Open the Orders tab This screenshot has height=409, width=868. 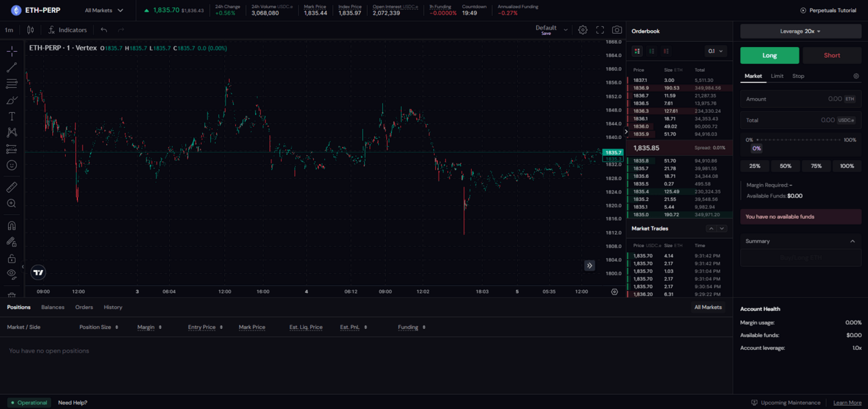coord(84,307)
